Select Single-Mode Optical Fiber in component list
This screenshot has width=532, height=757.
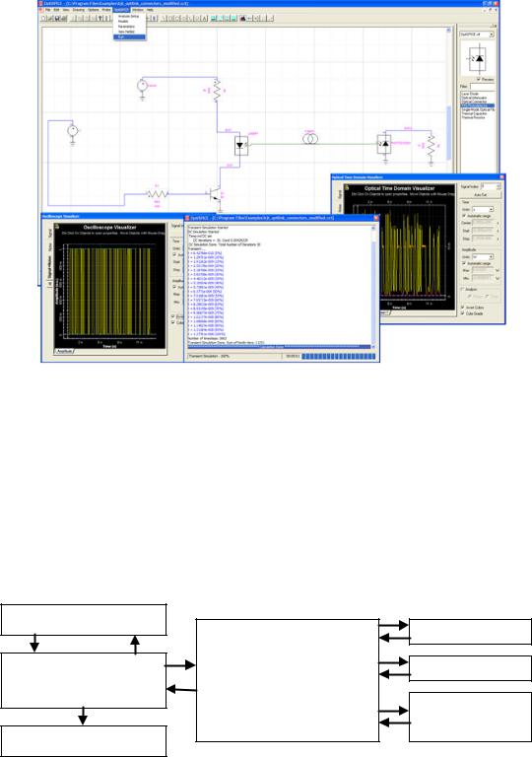coord(478,109)
